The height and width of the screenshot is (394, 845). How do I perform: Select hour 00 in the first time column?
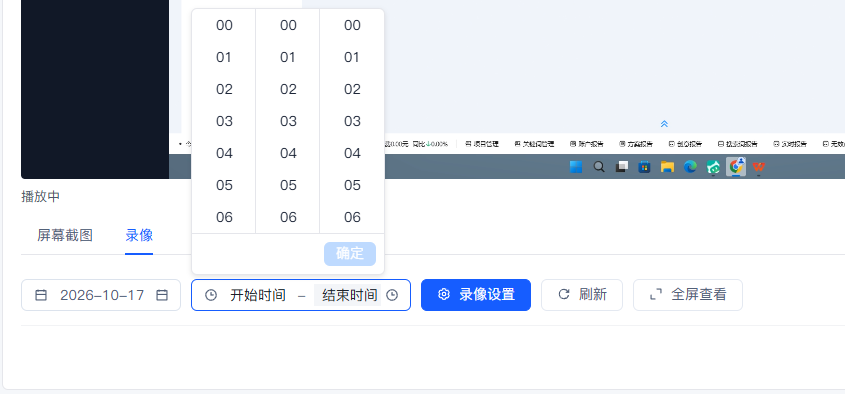pyautogui.click(x=224, y=25)
